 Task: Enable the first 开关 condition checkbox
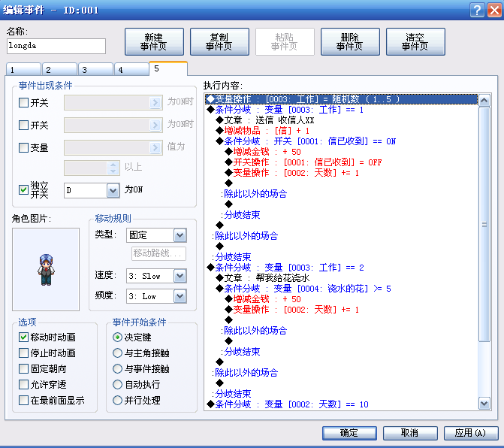[23, 102]
